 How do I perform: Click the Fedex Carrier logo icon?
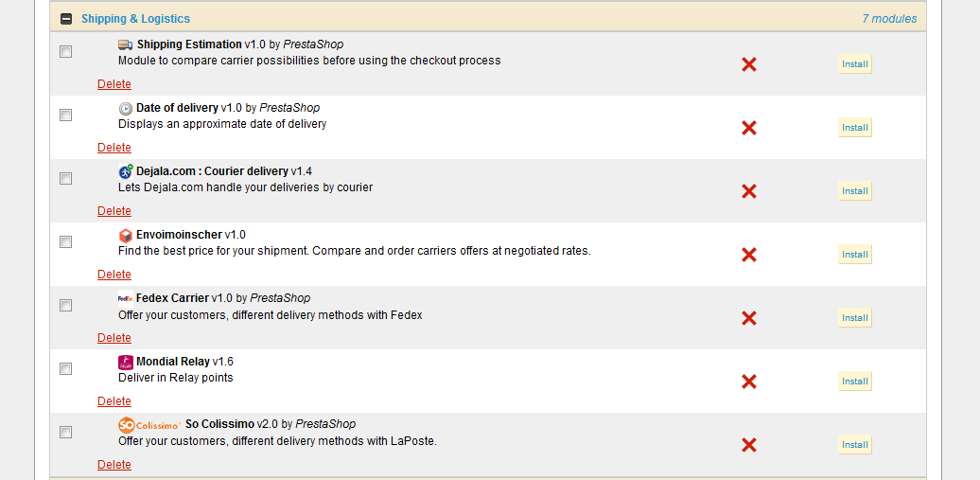tap(125, 298)
